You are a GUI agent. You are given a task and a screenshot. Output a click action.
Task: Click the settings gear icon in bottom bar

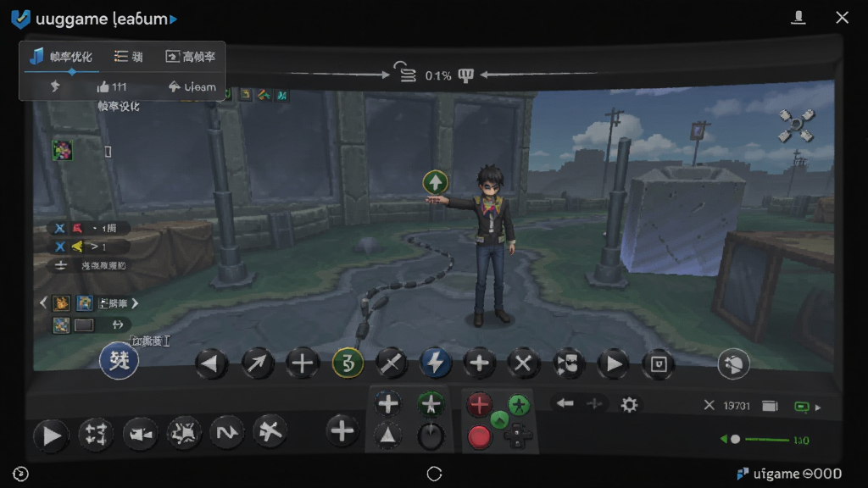pos(629,405)
